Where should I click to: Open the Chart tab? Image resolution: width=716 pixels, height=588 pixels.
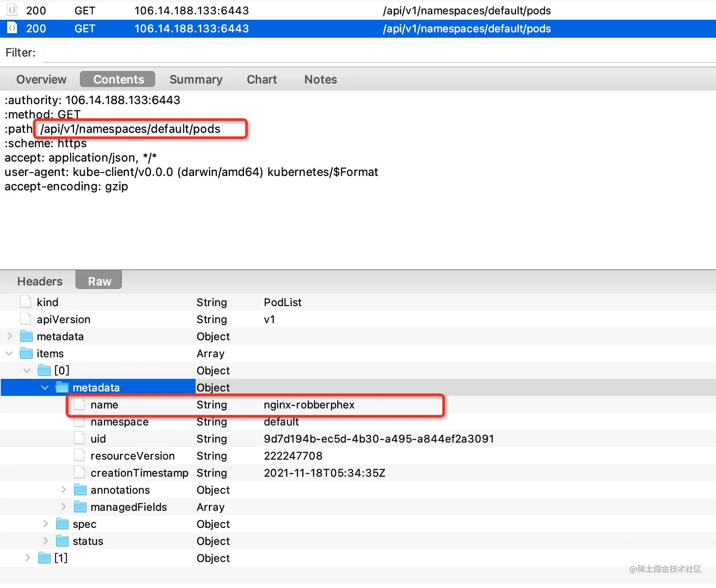tap(262, 79)
